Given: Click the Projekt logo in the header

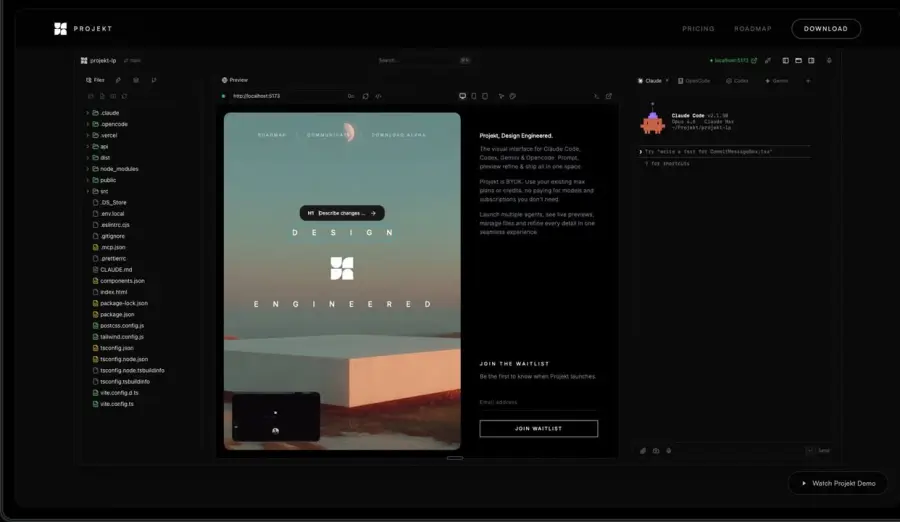Looking at the screenshot, I should [83, 29].
